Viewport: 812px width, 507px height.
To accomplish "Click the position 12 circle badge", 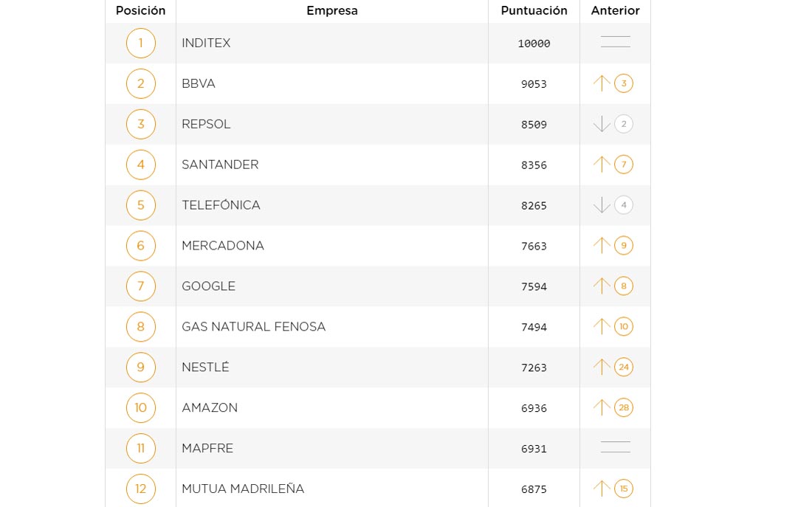I will tap(141, 489).
